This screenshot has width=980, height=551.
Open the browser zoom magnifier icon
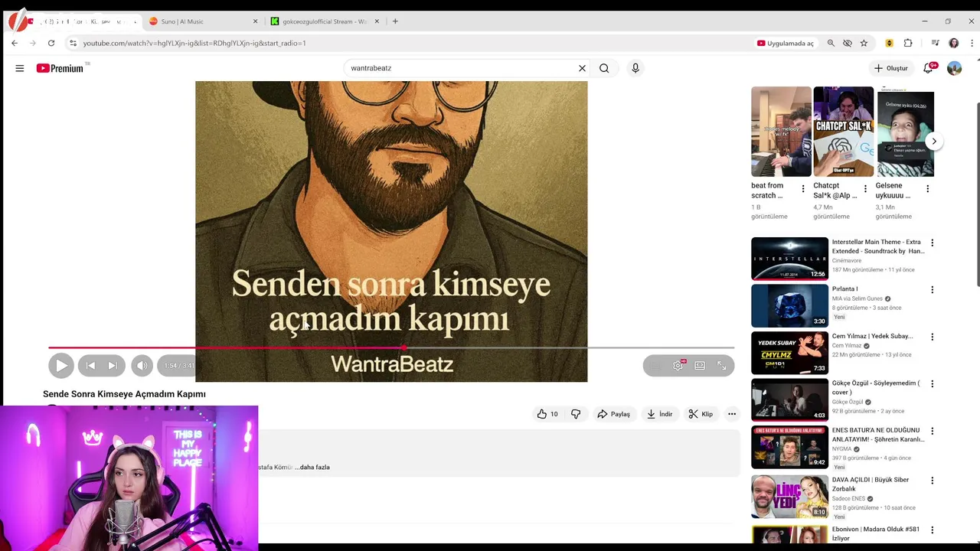[831, 43]
